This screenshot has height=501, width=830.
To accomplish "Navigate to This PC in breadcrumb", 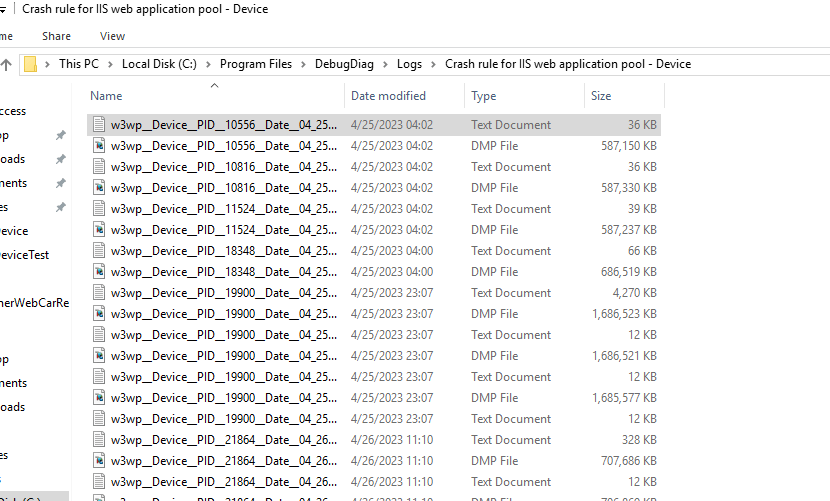I will (x=79, y=64).
